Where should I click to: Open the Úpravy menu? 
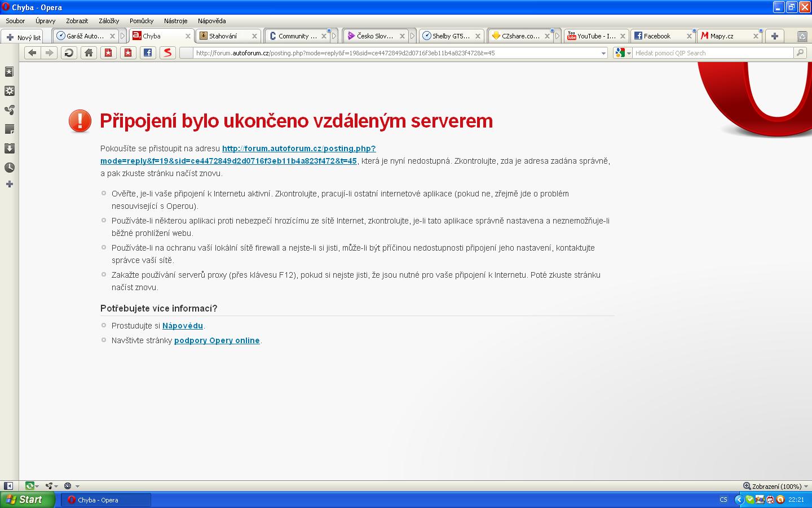[x=45, y=21]
